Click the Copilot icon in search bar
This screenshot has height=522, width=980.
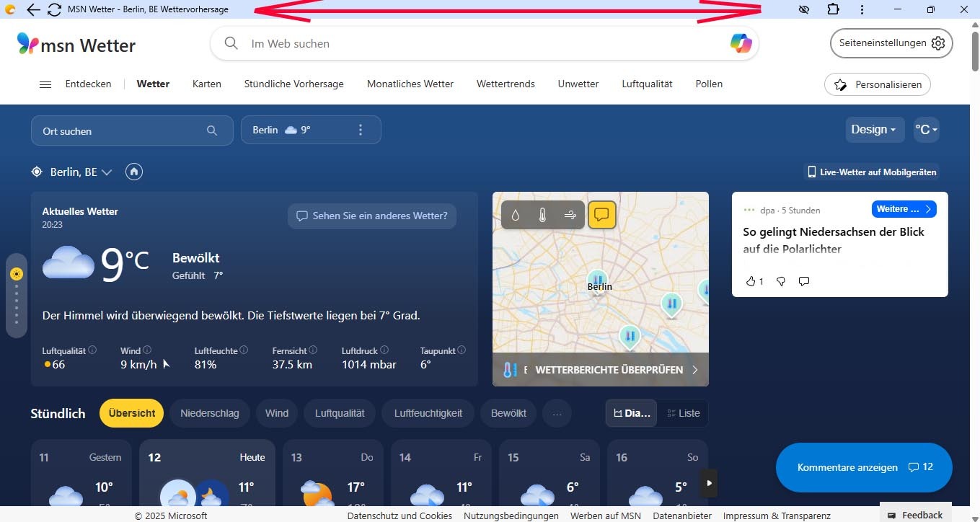tap(741, 43)
